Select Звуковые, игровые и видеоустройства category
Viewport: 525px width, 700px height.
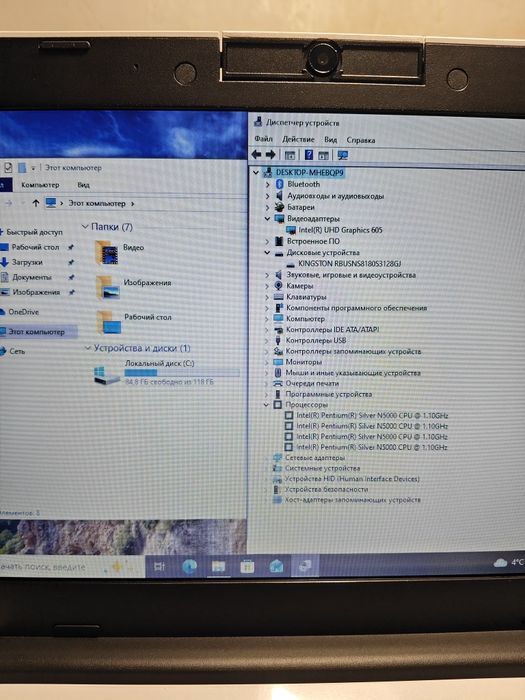click(x=351, y=275)
